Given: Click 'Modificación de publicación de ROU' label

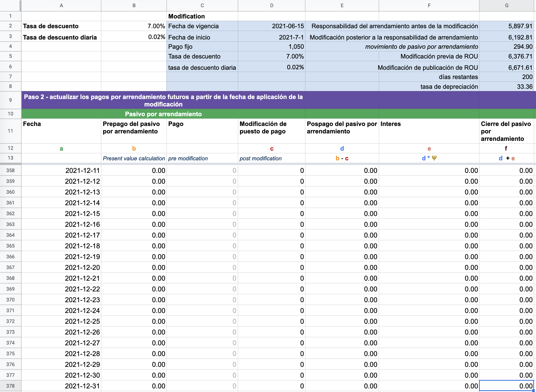Looking at the screenshot, I should [428, 67].
